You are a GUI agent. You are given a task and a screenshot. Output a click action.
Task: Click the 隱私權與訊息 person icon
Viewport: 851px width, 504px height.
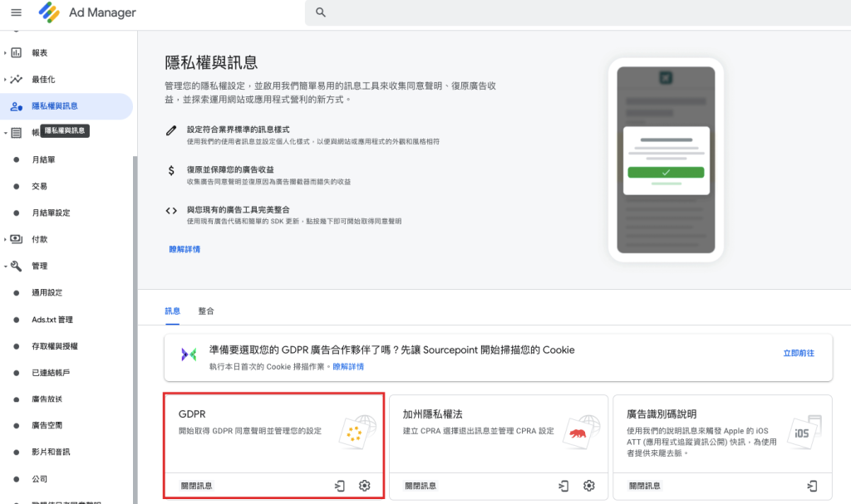17,106
